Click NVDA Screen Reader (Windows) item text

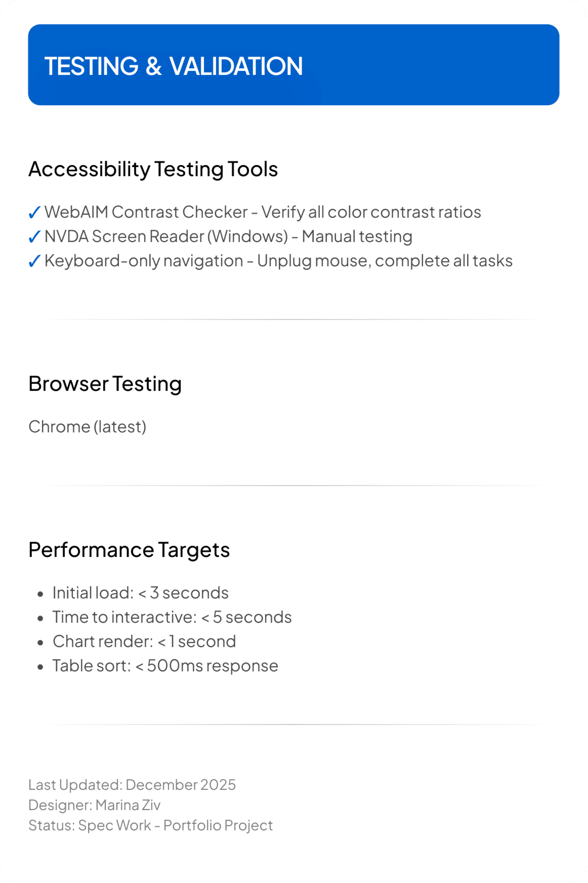[x=228, y=237]
